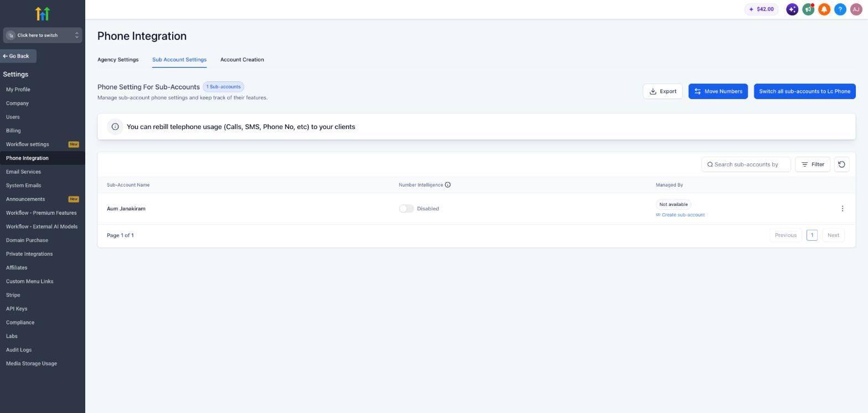Click the $42.00 wallet balance badge
This screenshot has width=868, height=413.
[x=761, y=9]
